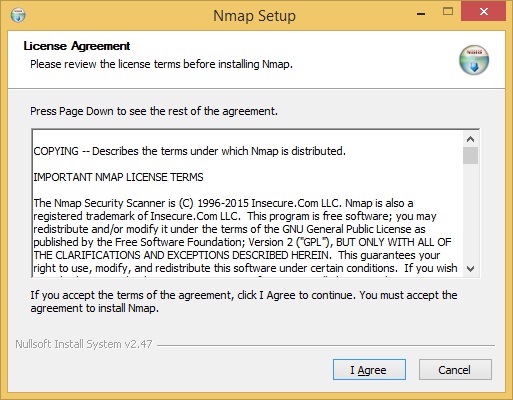Click the Nullsoft Install System v2.47 label
The image size is (513, 400).
[x=84, y=344]
